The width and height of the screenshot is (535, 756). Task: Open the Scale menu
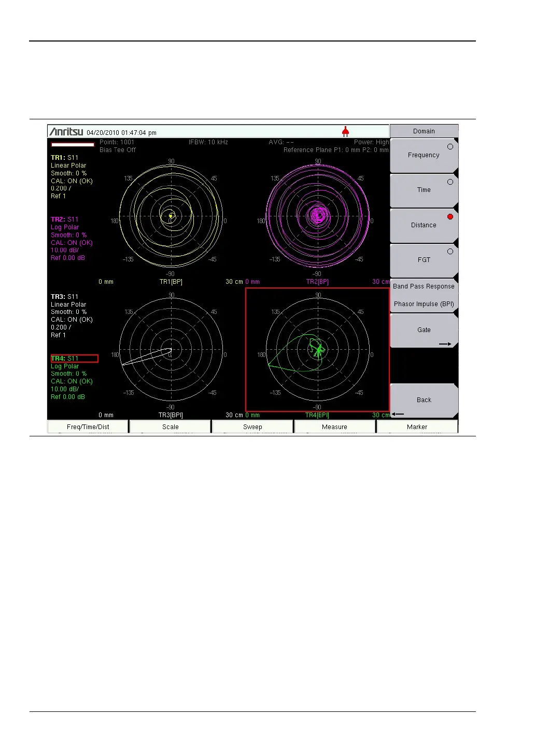coord(170,427)
